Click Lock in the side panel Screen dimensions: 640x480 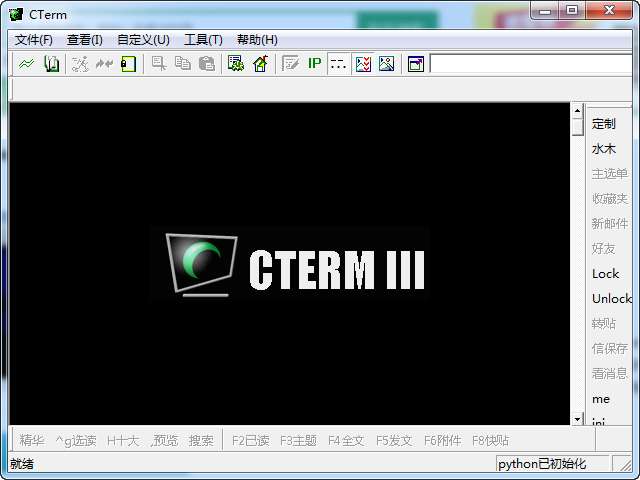tap(605, 273)
